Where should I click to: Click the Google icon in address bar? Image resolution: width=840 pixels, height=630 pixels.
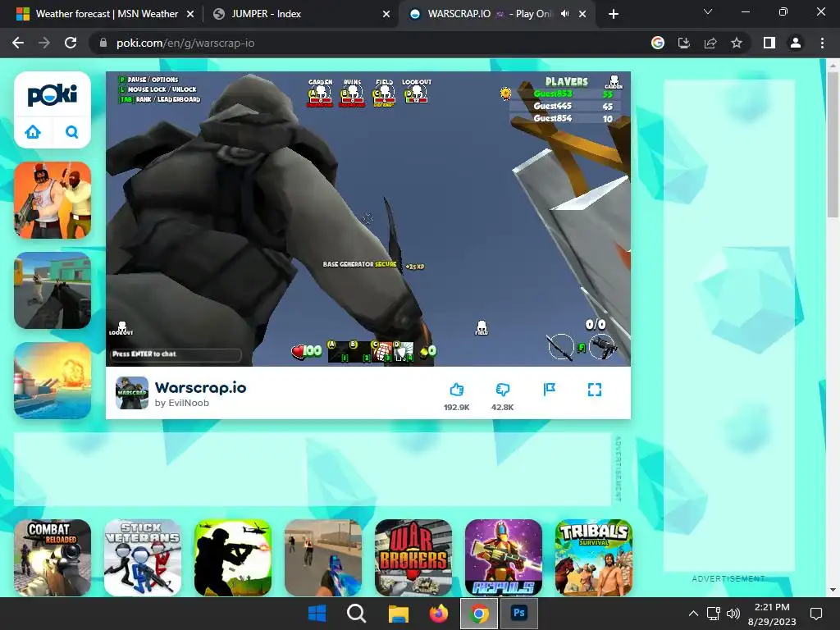658,43
